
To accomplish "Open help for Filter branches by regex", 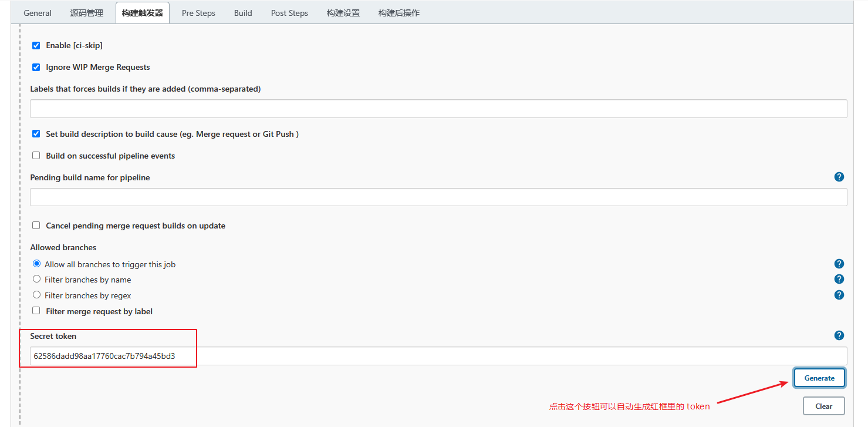I will [839, 295].
